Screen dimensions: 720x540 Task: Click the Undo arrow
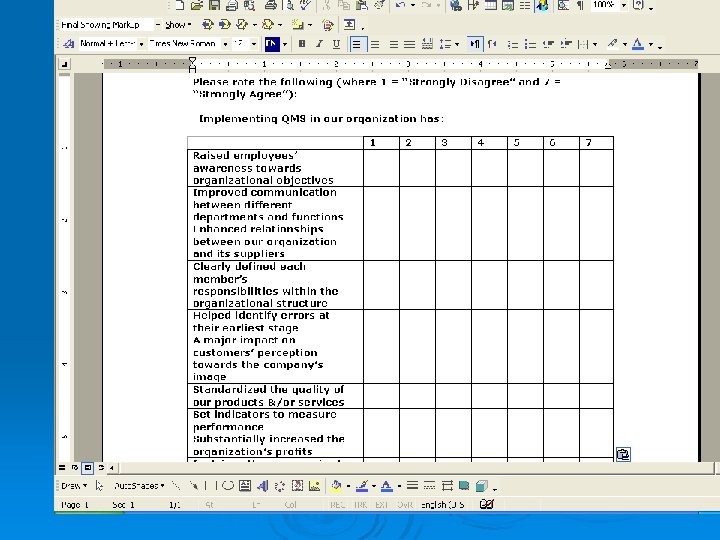[x=400, y=6]
